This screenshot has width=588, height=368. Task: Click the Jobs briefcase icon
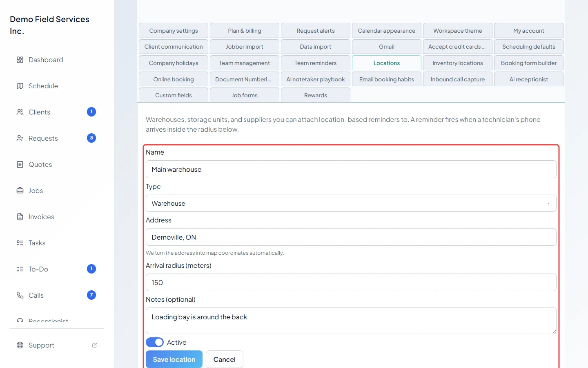[x=20, y=191]
